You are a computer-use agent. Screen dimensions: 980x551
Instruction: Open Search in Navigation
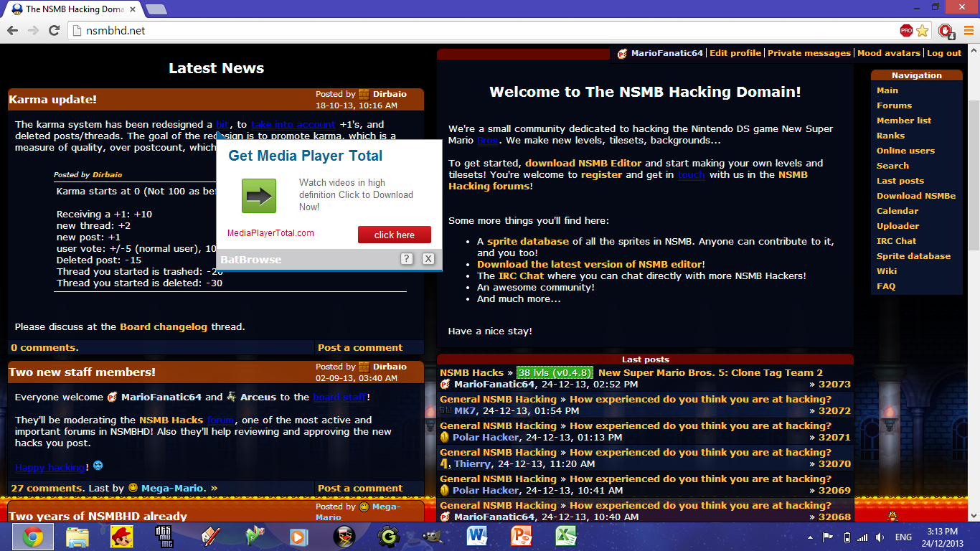892,166
